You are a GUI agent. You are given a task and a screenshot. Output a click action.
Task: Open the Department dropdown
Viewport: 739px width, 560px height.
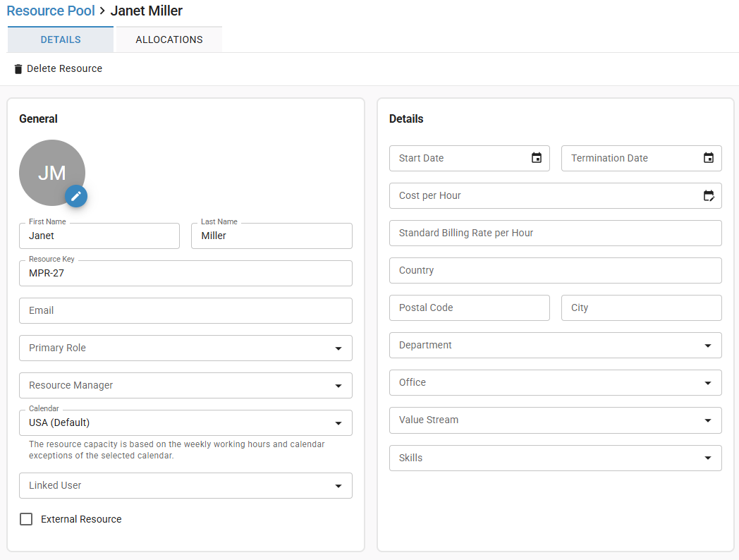555,345
